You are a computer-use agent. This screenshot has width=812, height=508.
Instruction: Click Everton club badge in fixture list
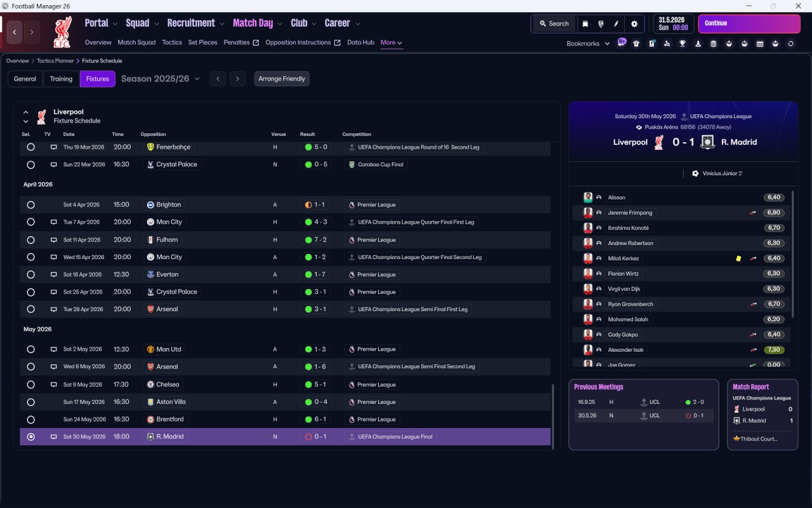point(150,274)
